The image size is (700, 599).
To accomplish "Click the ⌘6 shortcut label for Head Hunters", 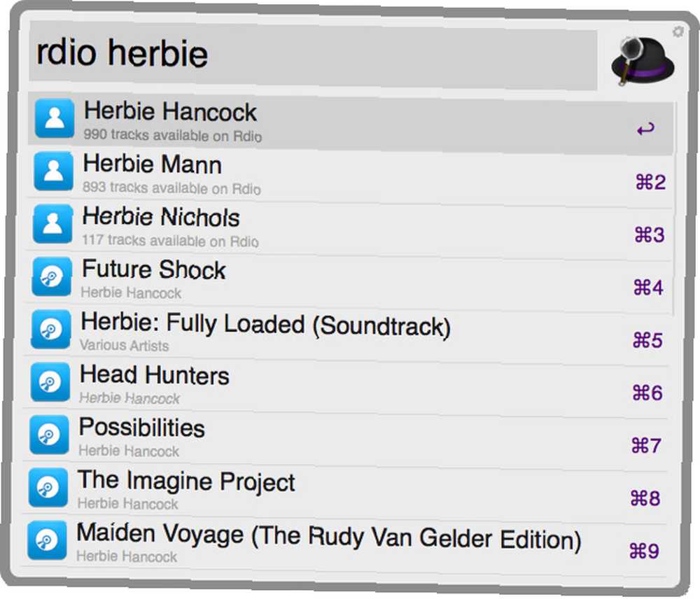I will pyautogui.click(x=647, y=393).
